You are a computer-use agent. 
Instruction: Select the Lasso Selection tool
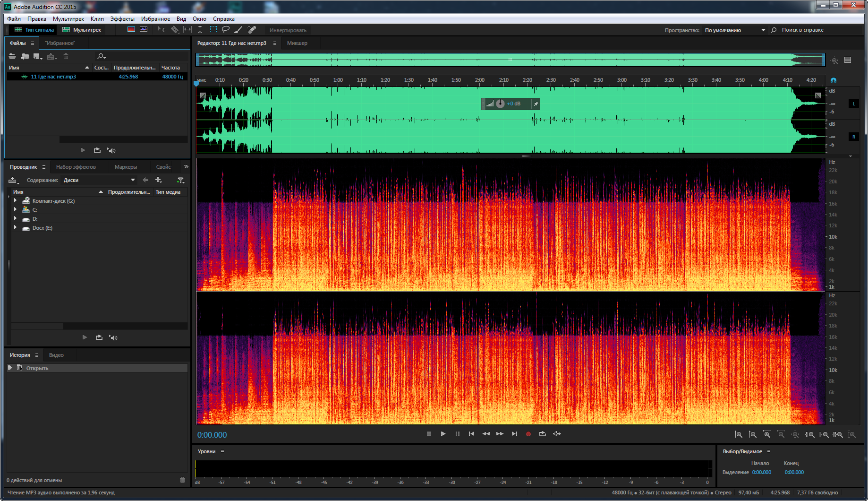(x=226, y=30)
